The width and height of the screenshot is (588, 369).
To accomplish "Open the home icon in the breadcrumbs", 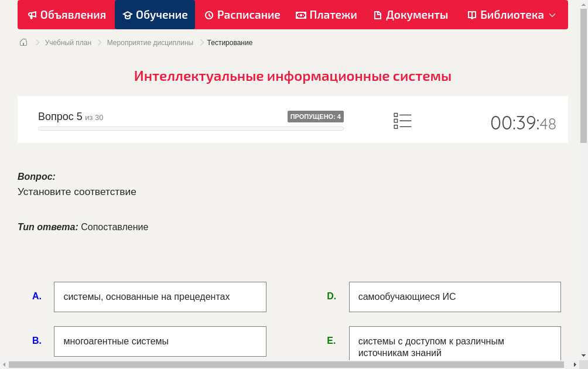I will click(23, 42).
